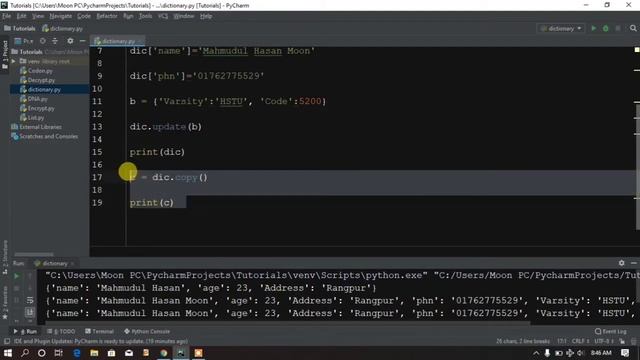Screen dimensions: 640x360
Task: Open the Terminal tool window tab
Action: click(100, 331)
